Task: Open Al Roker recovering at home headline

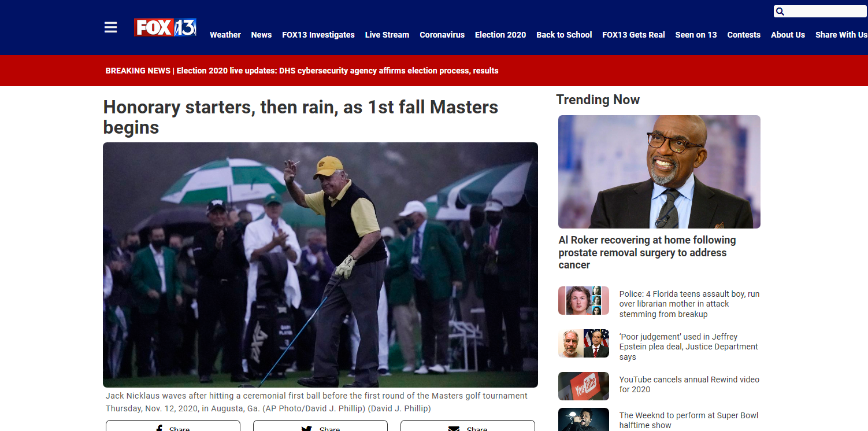Action: click(647, 252)
